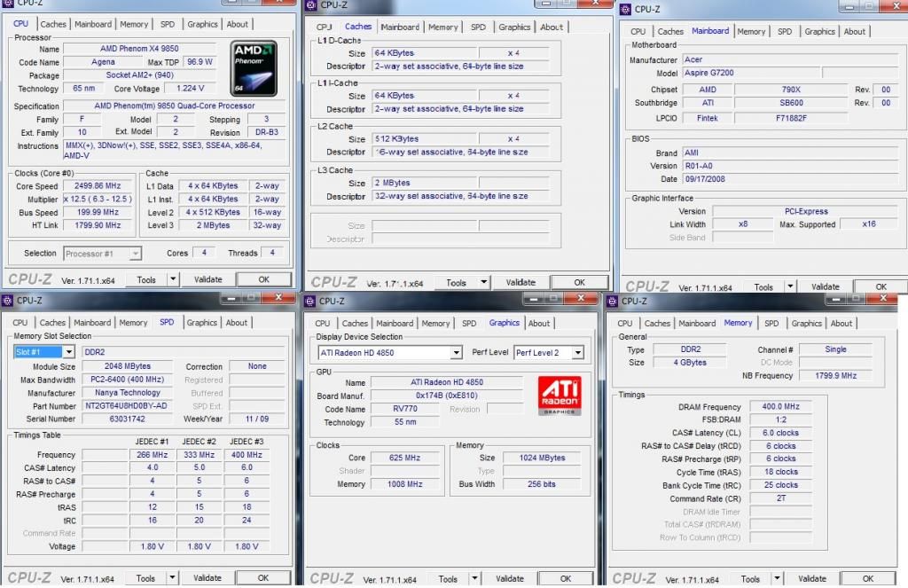
Task: Click the Tools button in the Memory window
Action: pyautogui.click(x=750, y=578)
